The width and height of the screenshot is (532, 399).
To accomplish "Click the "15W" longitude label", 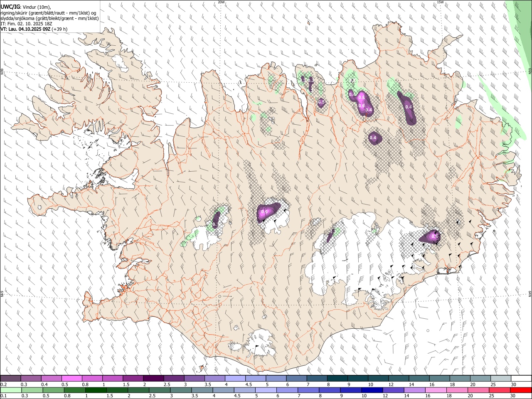I will [x=440, y=2].
